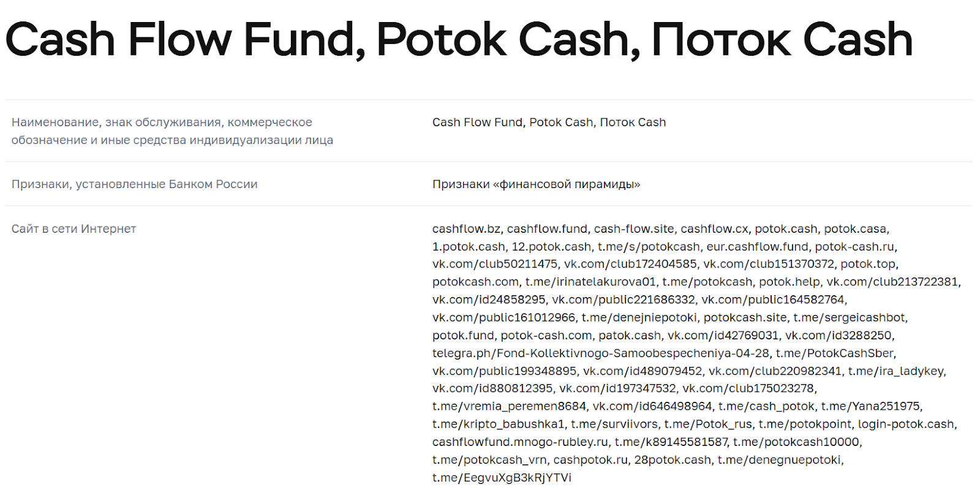Select the 'Признаки, установленные Банком России' label

pyautogui.click(x=134, y=184)
